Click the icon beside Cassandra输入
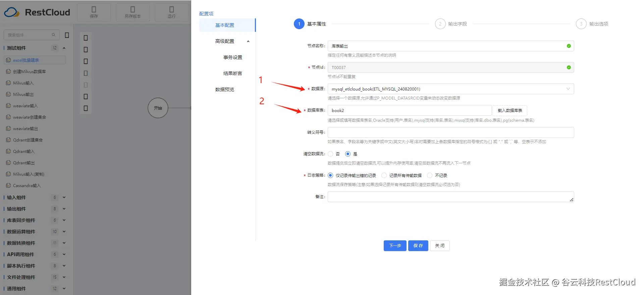 point(8,185)
